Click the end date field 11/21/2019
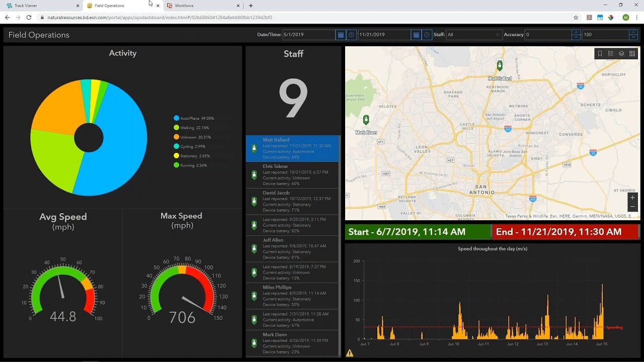644x362 pixels. (x=384, y=35)
